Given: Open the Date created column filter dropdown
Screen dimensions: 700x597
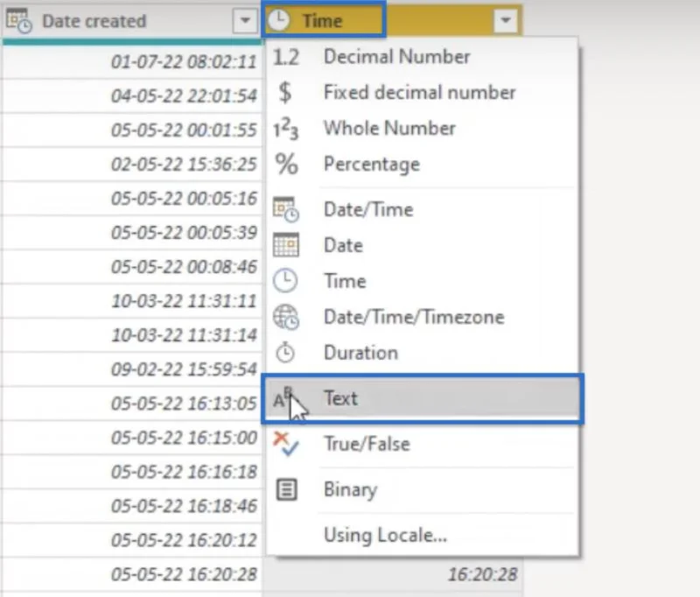Looking at the screenshot, I should click(245, 20).
